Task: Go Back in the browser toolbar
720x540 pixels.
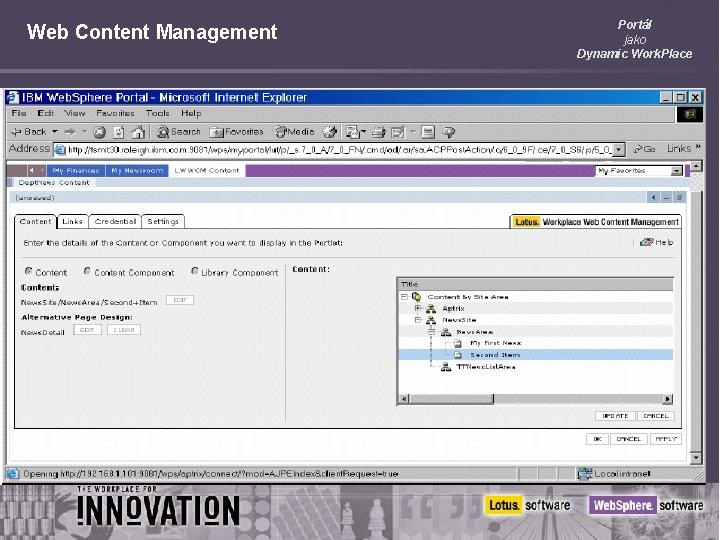Action: point(28,132)
